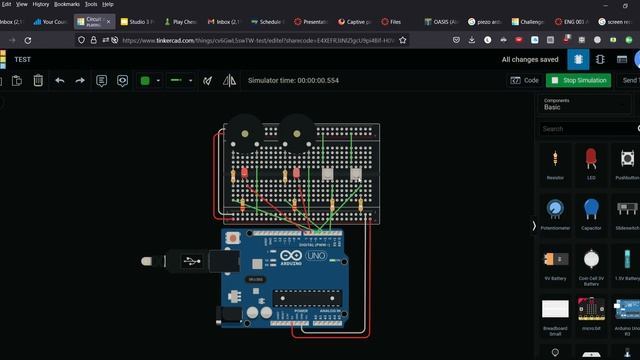Viewport: 640px width, 360px height.
Task: Click the site shield tracking protection icon
Action: [x=81, y=40]
